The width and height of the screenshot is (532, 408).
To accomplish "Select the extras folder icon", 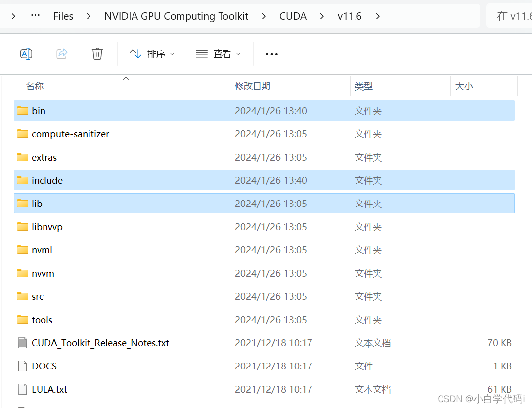I will tap(23, 157).
